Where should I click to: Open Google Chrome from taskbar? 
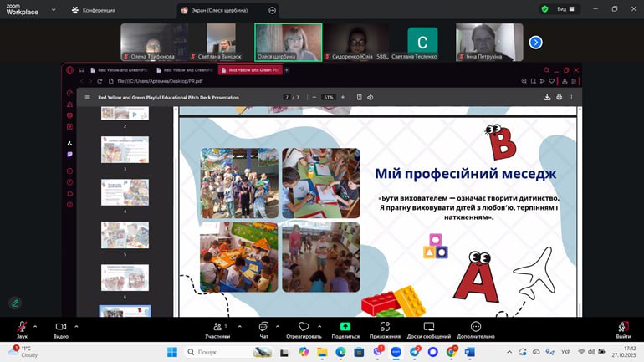[x=451, y=352]
